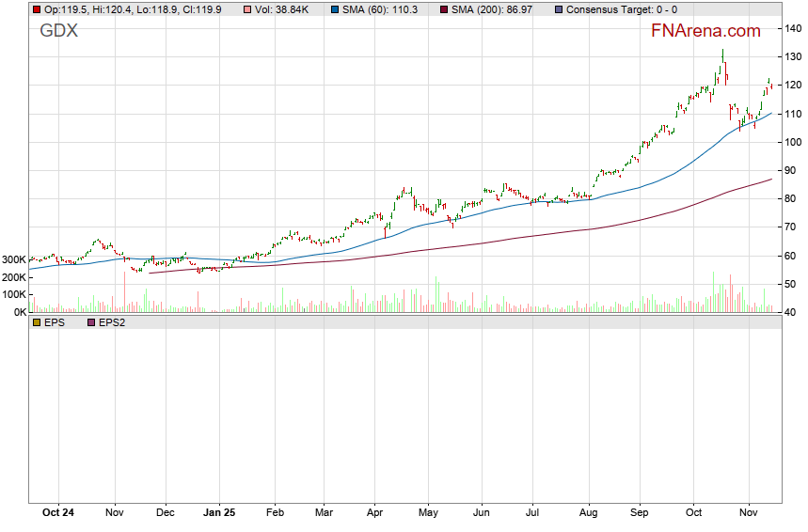Click the 140 price axis label
This screenshot has height=532, width=808.
pos(793,28)
